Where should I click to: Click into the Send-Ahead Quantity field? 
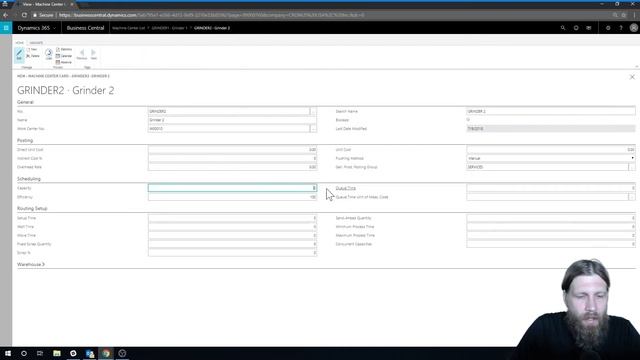pos(551,218)
